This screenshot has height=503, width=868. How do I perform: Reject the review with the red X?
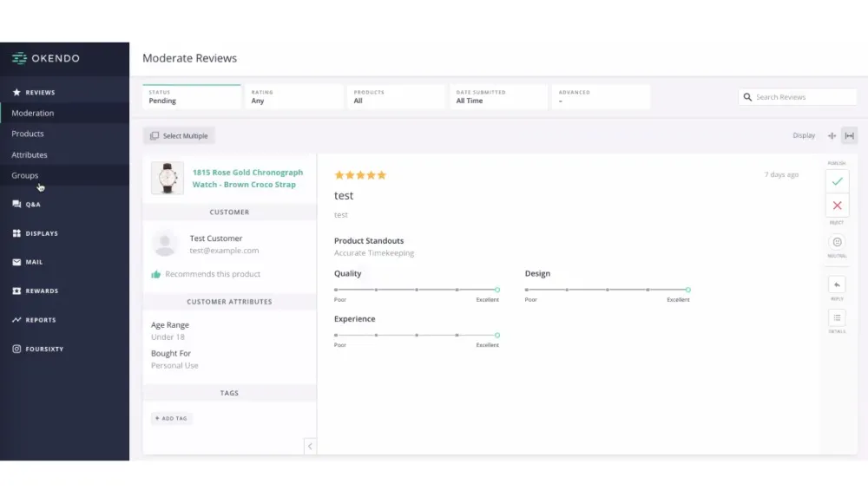837,206
